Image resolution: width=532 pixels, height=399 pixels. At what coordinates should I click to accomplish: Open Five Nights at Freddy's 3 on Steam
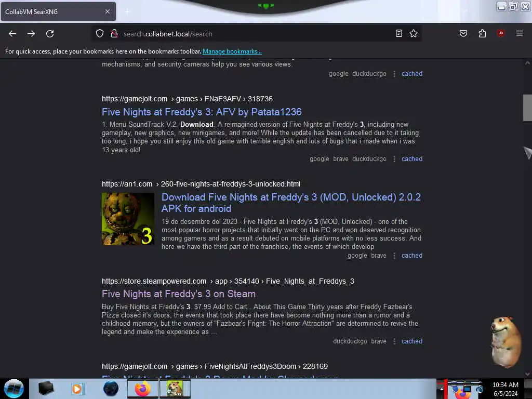tap(179, 294)
